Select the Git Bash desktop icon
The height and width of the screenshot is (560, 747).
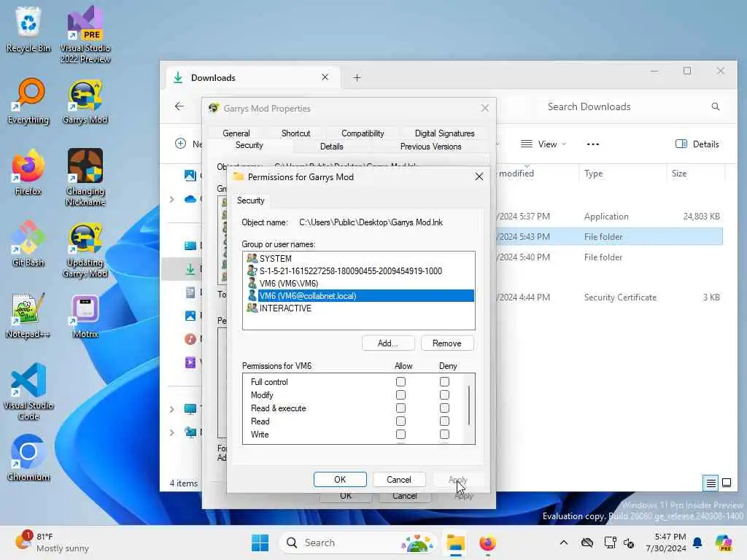click(28, 244)
